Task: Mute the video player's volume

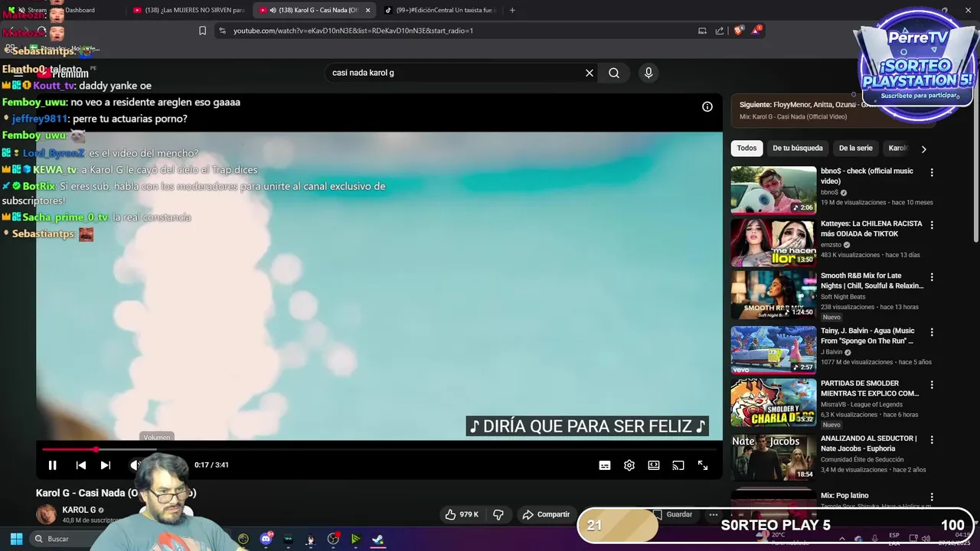Action: [x=135, y=465]
